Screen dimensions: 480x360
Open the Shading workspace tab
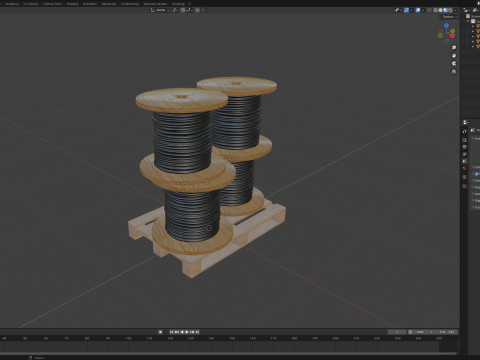point(72,4)
